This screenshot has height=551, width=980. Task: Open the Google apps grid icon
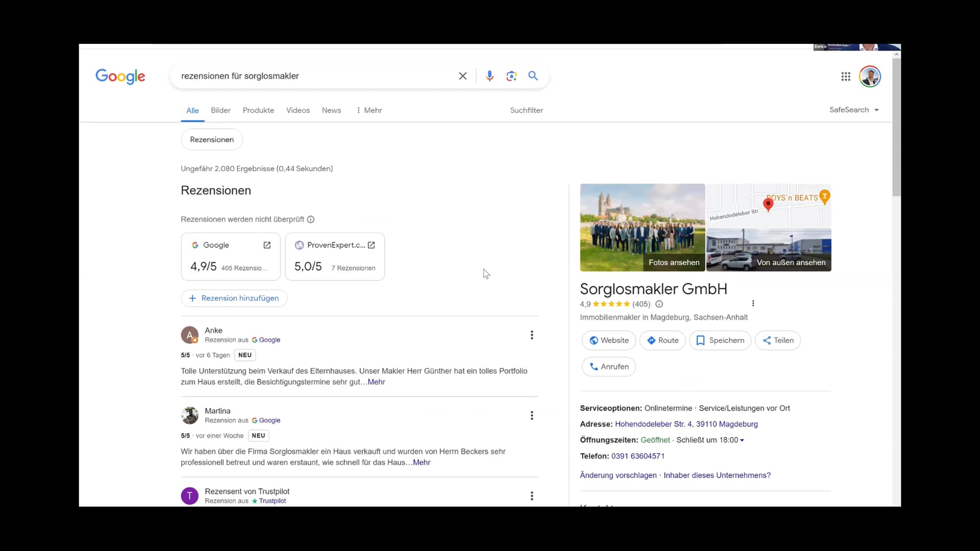point(846,77)
